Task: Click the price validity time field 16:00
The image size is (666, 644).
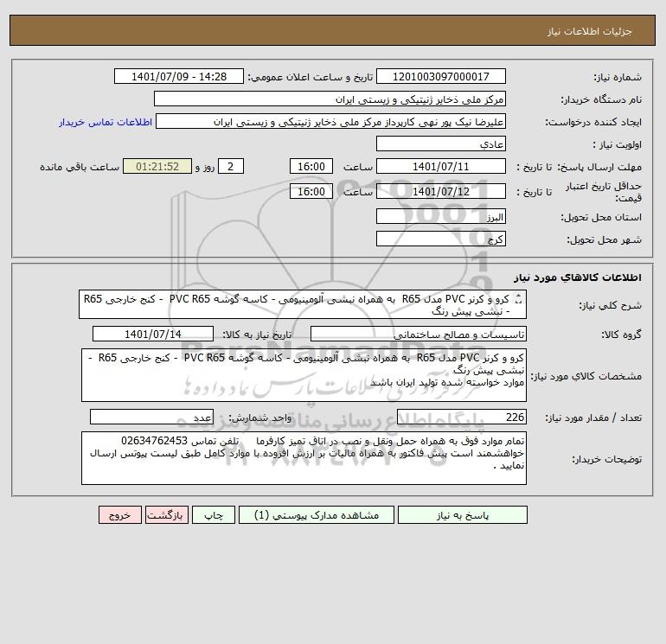Action: tap(311, 191)
